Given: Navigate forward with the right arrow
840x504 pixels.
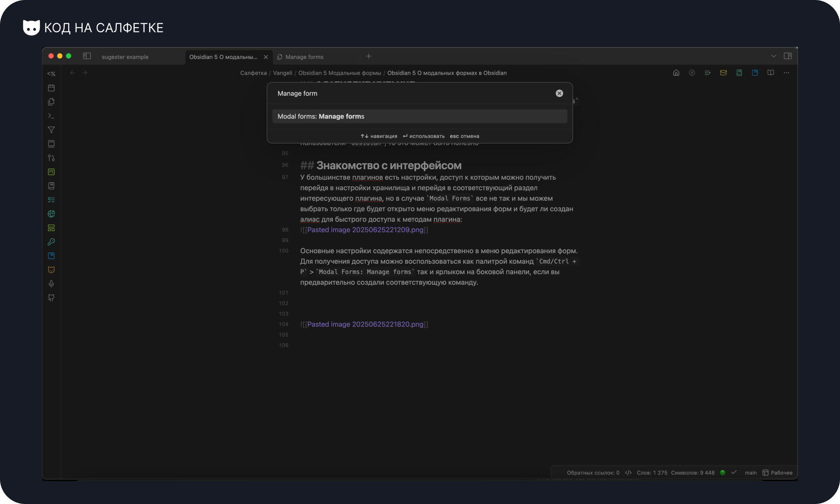Looking at the screenshot, I should tap(85, 73).
